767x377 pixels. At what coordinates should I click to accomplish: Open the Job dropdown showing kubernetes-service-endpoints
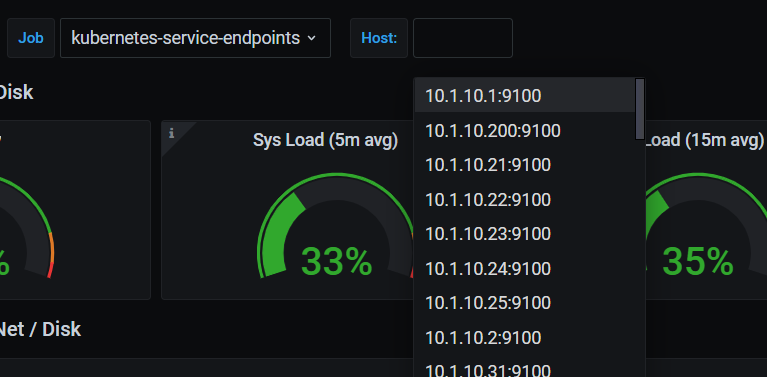pos(195,38)
